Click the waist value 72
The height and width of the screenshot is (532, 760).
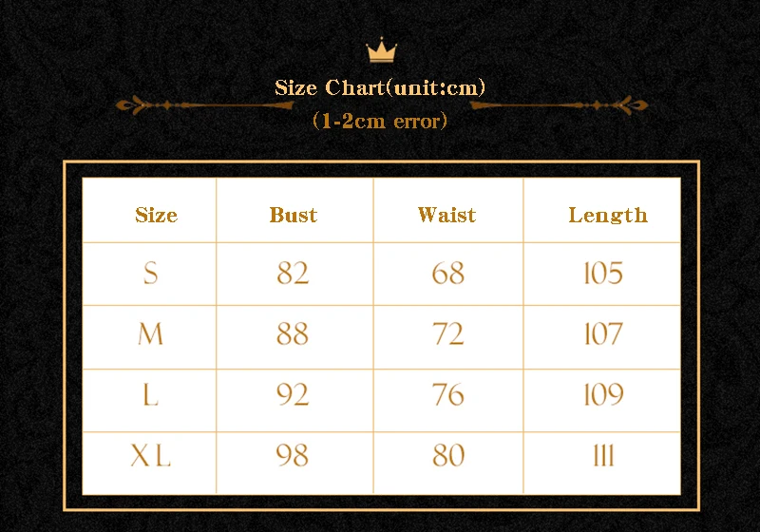pyautogui.click(x=447, y=334)
